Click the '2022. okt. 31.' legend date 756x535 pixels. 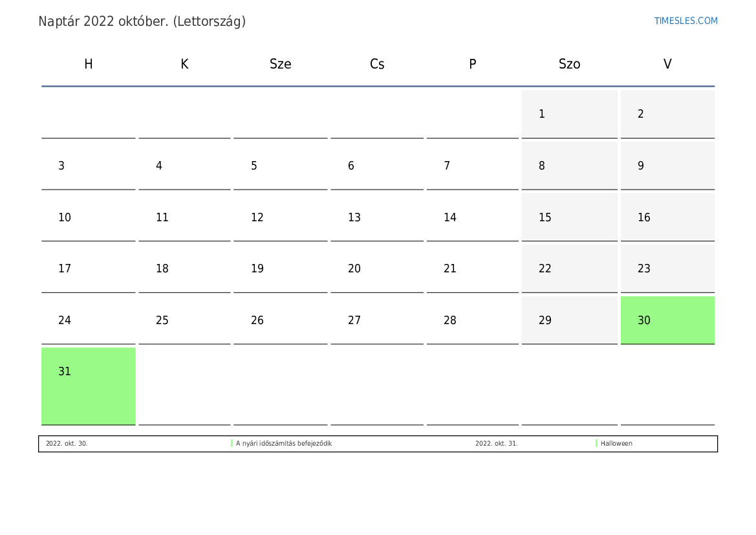point(496,444)
